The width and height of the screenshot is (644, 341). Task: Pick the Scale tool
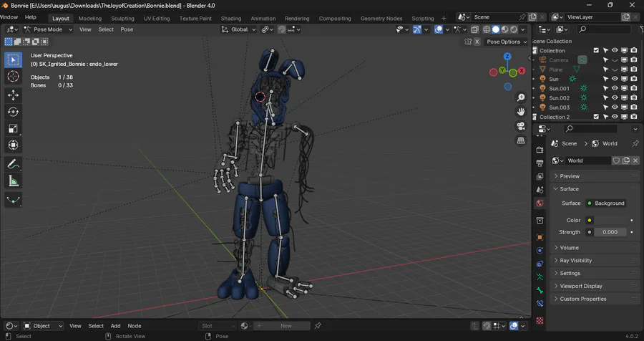pyautogui.click(x=13, y=128)
